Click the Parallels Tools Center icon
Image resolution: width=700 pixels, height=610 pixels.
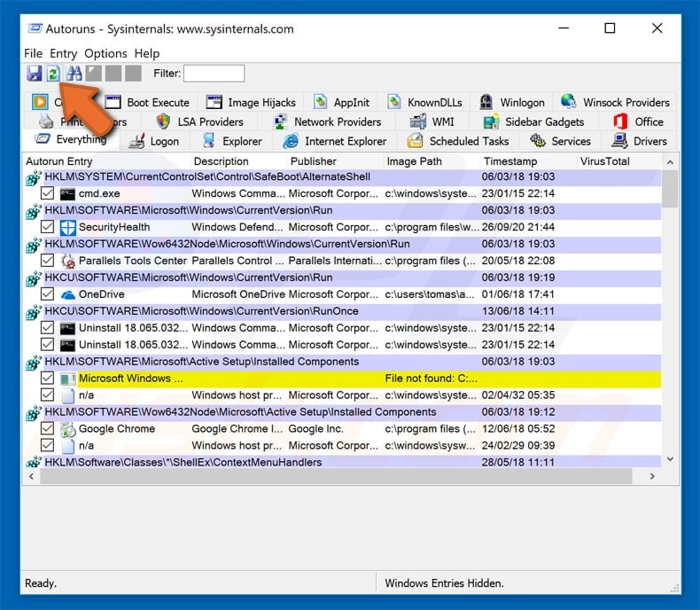(x=67, y=261)
